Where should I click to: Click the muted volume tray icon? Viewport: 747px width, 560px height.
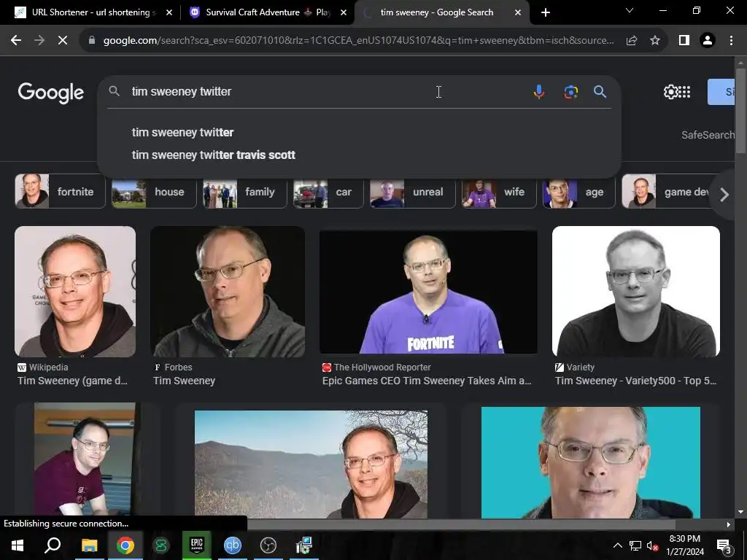click(653, 545)
